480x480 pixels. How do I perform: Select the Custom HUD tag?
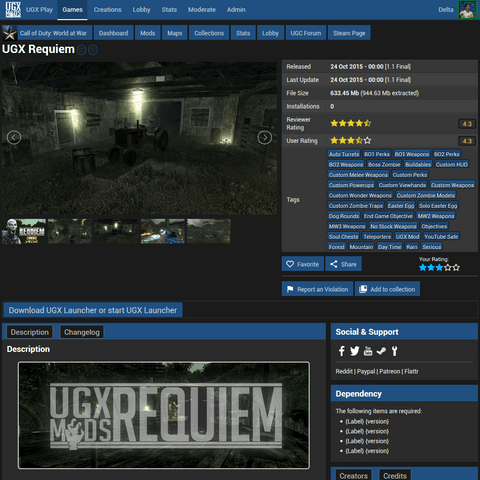[452, 164]
